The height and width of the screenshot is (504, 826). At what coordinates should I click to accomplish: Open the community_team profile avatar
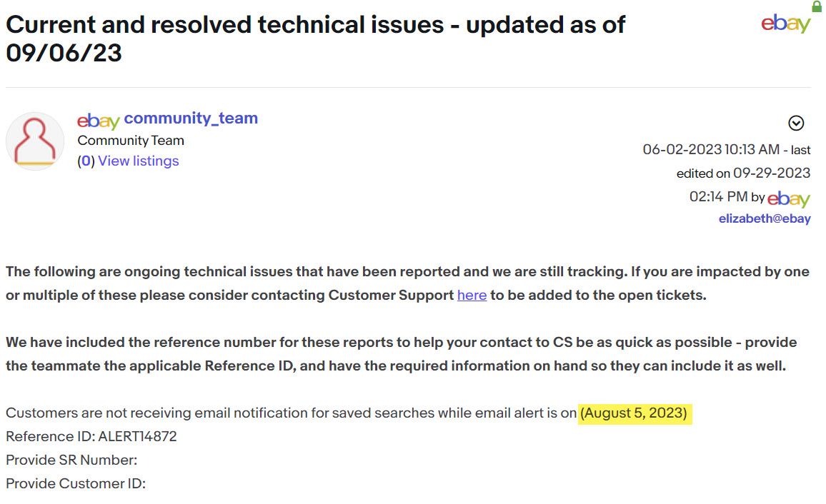point(35,141)
